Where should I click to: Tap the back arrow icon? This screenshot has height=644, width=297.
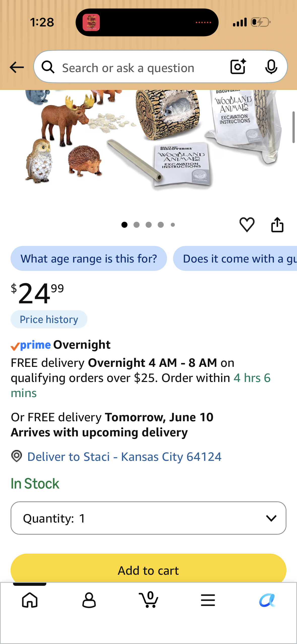[17, 68]
